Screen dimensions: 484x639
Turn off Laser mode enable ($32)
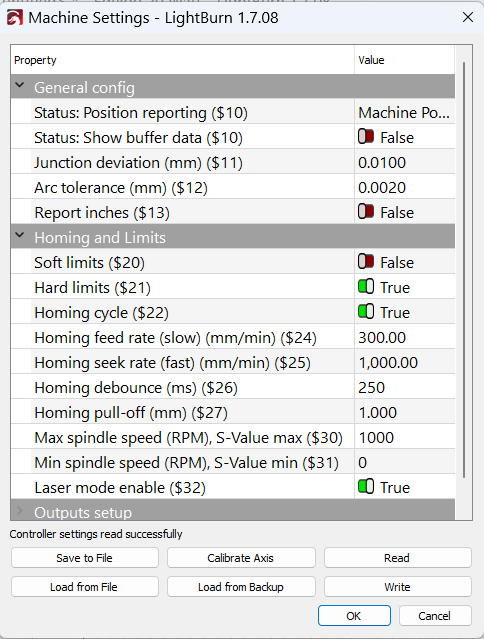pos(366,487)
